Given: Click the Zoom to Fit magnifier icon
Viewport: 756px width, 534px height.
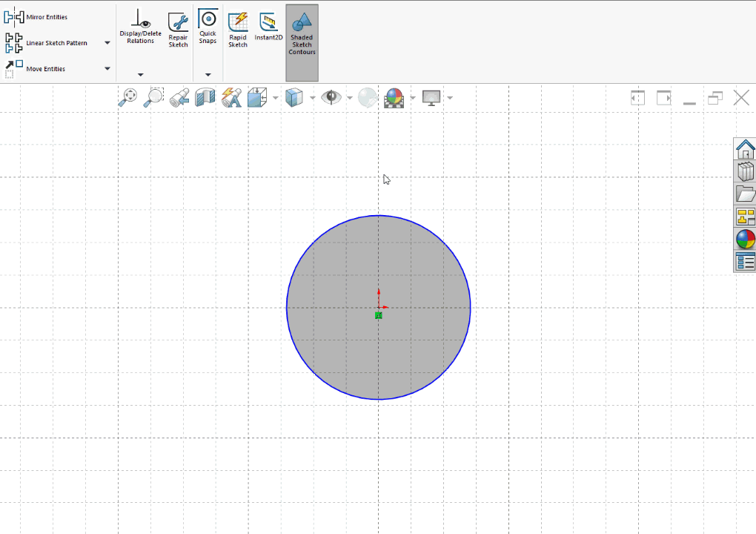Looking at the screenshot, I should click(128, 98).
